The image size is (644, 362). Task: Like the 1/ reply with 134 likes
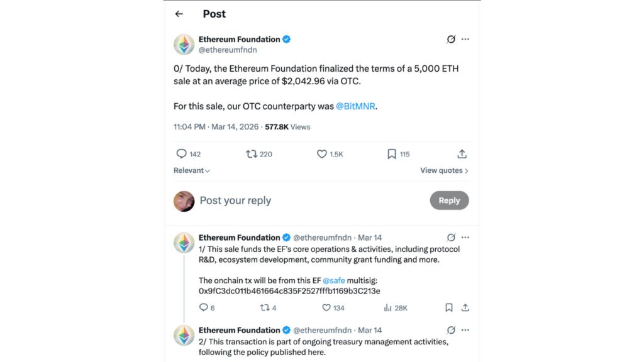tap(326, 308)
